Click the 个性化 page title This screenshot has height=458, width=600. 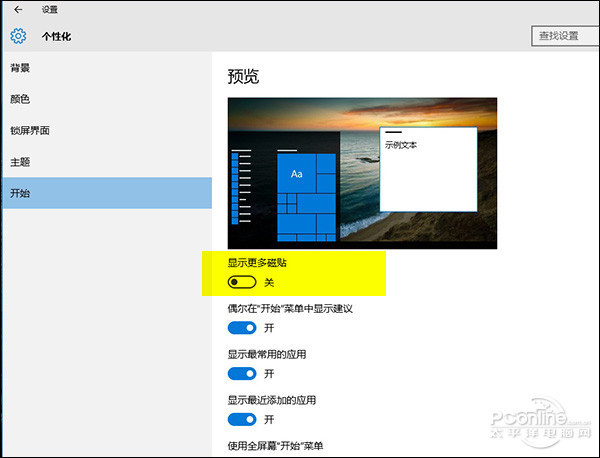(x=56, y=37)
